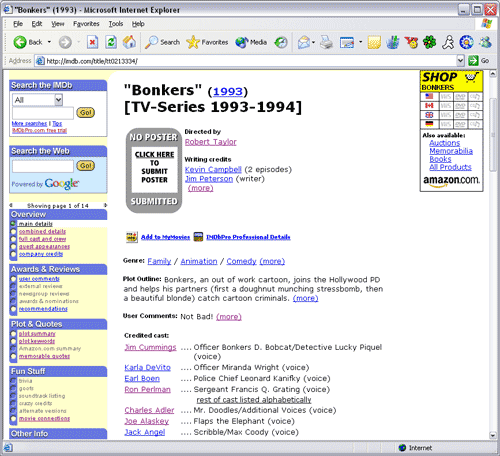
Task: Select the user comments radio bullet
Action: click(x=13, y=279)
